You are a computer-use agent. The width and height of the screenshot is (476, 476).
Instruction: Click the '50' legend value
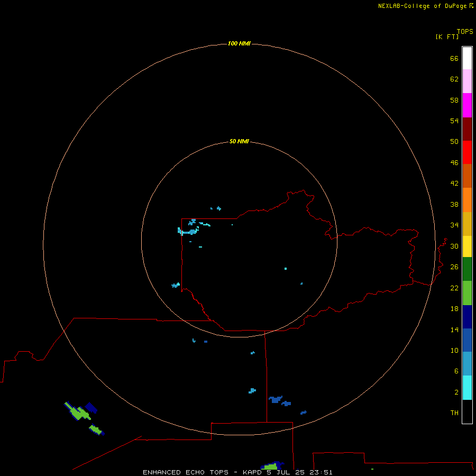tap(454, 142)
